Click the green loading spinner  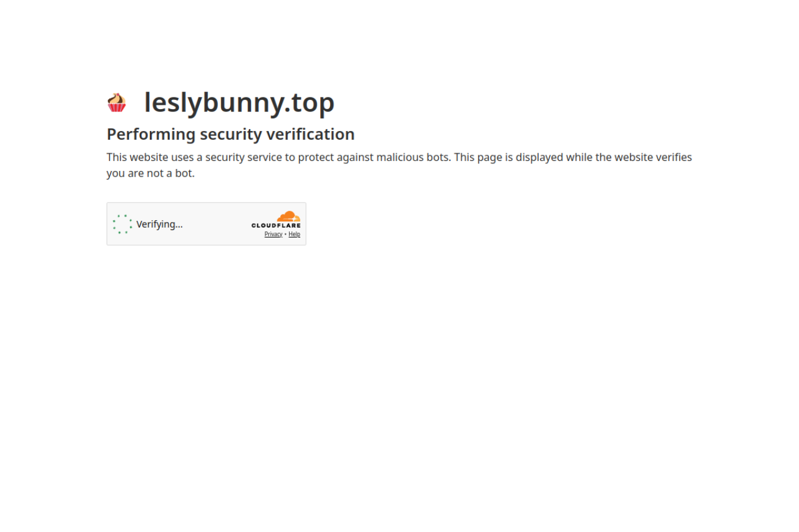point(122,224)
